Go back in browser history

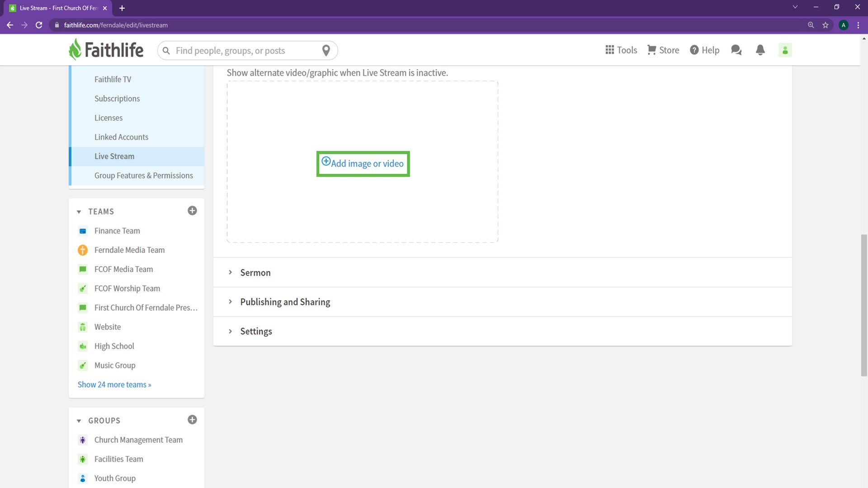pos(10,25)
